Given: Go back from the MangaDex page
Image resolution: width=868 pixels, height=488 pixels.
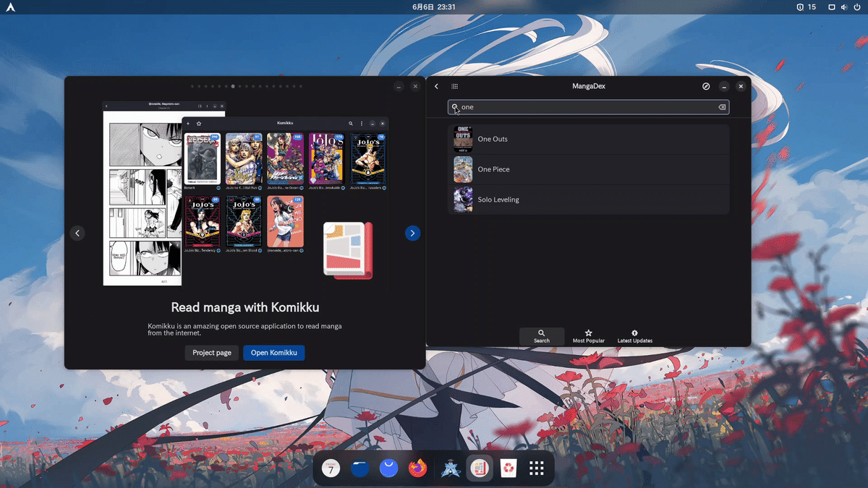Looking at the screenshot, I should pos(436,86).
